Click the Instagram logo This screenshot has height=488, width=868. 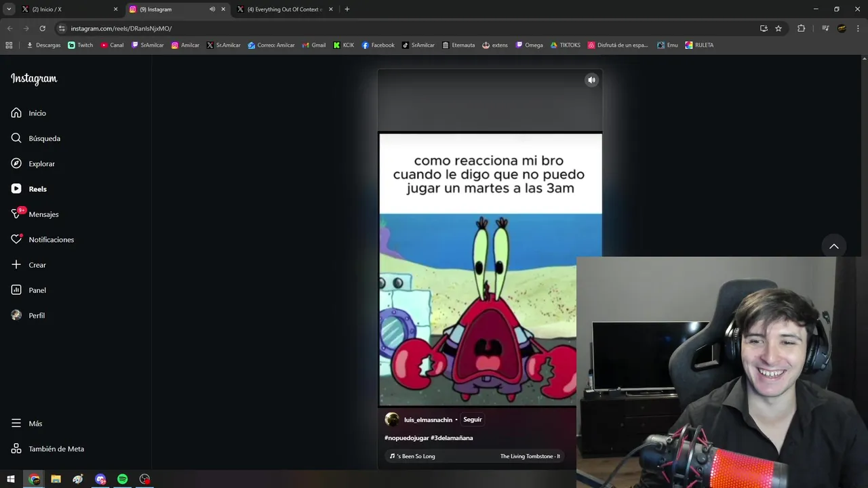(34, 79)
